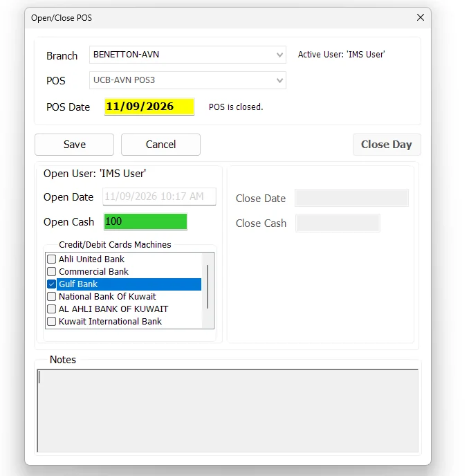This screenshot has height=476, width=469.
Task: Click the Credit/Debit Cards Machines group label
Action: pyautogui.click(x=115, y=245)
